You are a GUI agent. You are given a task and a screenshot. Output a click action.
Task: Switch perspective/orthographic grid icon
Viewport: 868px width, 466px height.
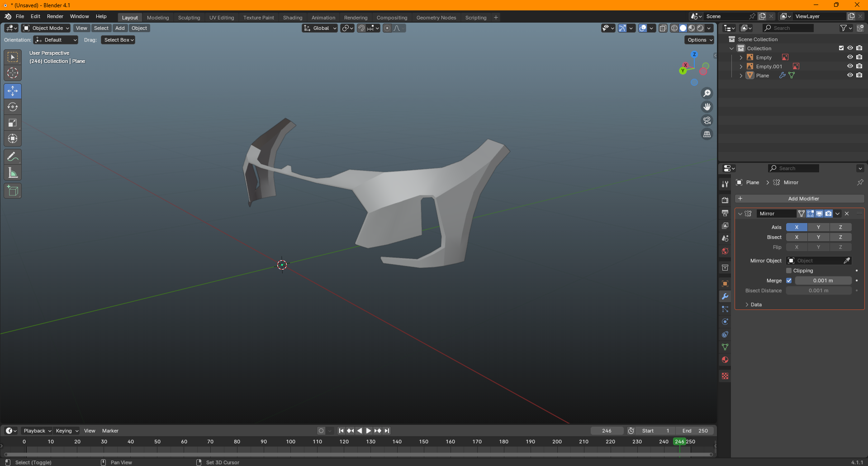[707, 134]
